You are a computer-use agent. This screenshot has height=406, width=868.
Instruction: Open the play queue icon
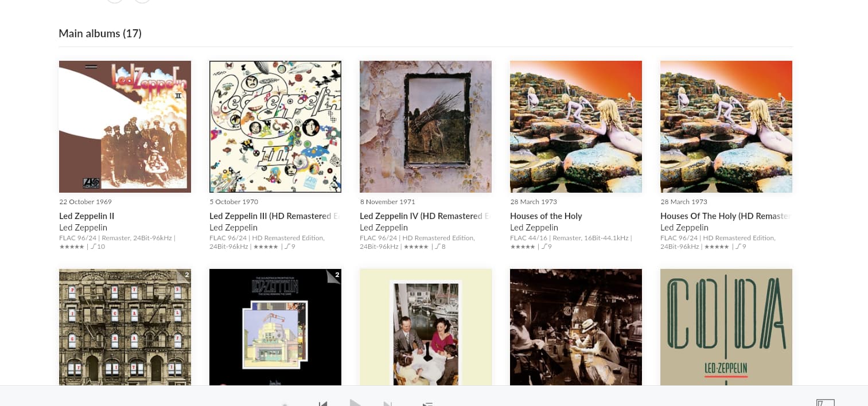pyautogui.click(x=427, y=404)
